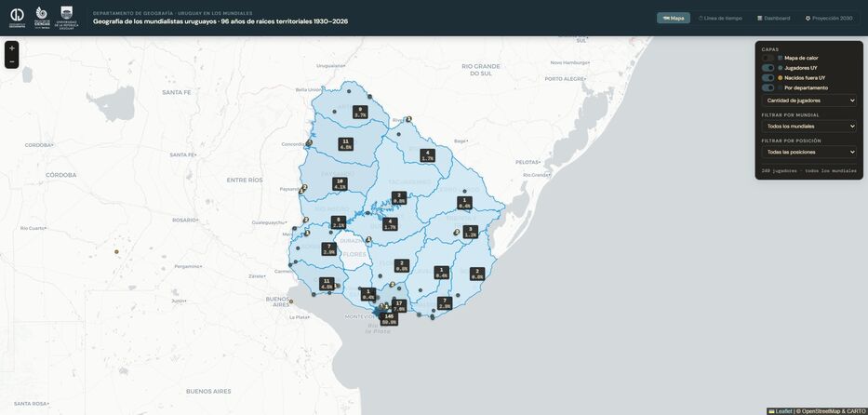The width and height of the screenshot is (868, 415).
Task: Click the '240 jugadores · todos los mundiales' status text
Action: (x=808, y=171)
